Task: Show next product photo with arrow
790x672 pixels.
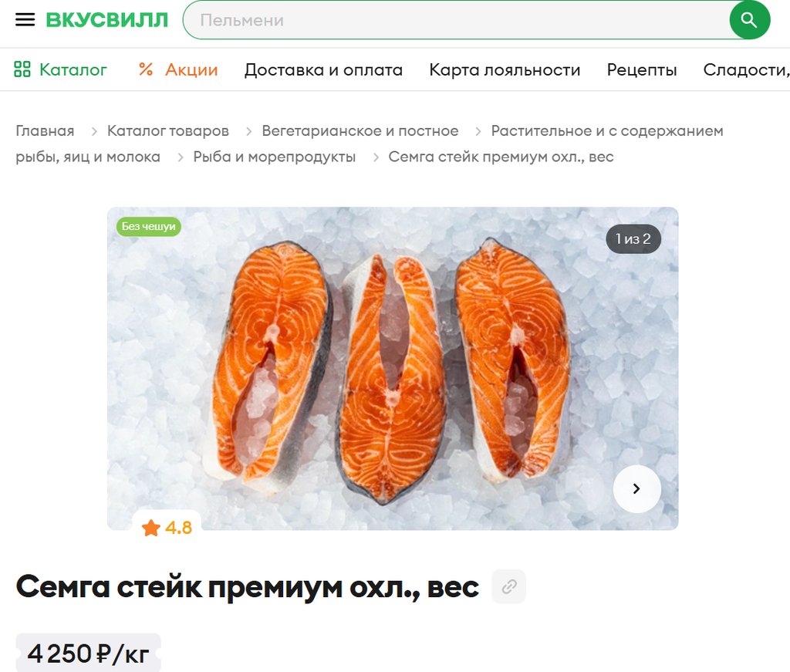Action: click(x=636, y=488)
